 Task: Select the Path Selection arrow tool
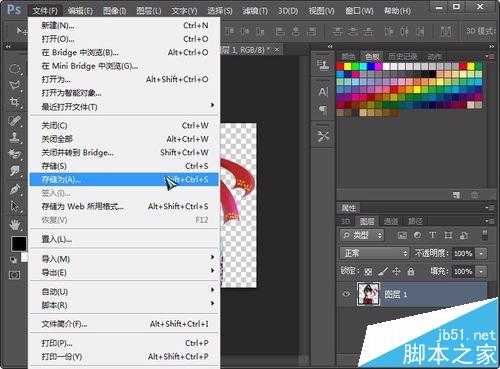(15, 207)
